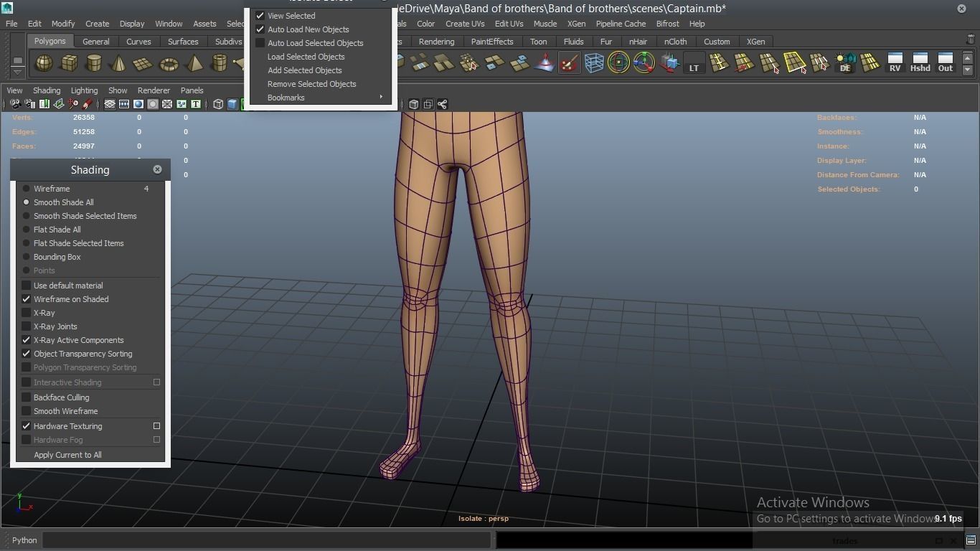The height and width of the screenshot is (551, 980).
Task: Click the lattice deformer shelf icon
Action: tap(594, 64)
